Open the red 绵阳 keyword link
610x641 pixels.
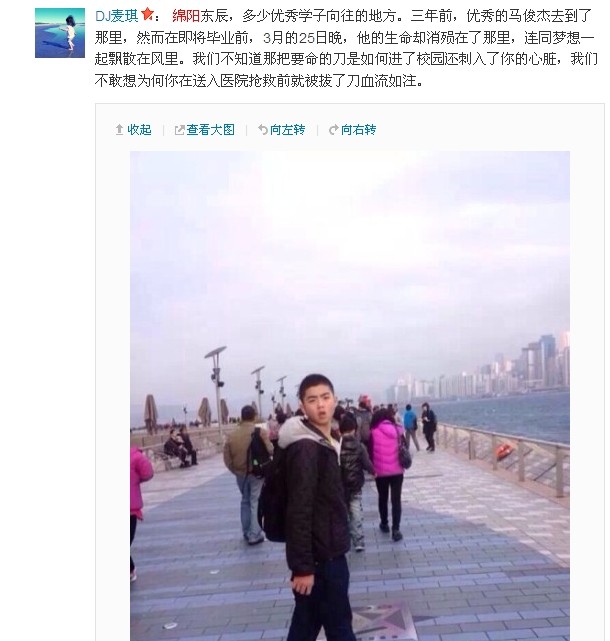[x=186, y=16]
